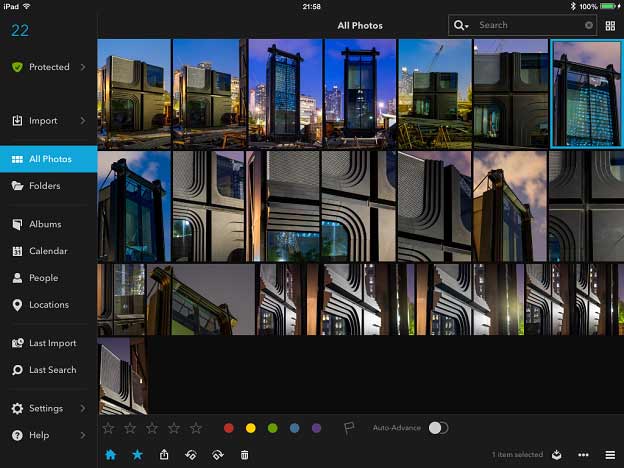Select All Photos in the sidebar
624x468 pixels.
click(x=49, y=159)
